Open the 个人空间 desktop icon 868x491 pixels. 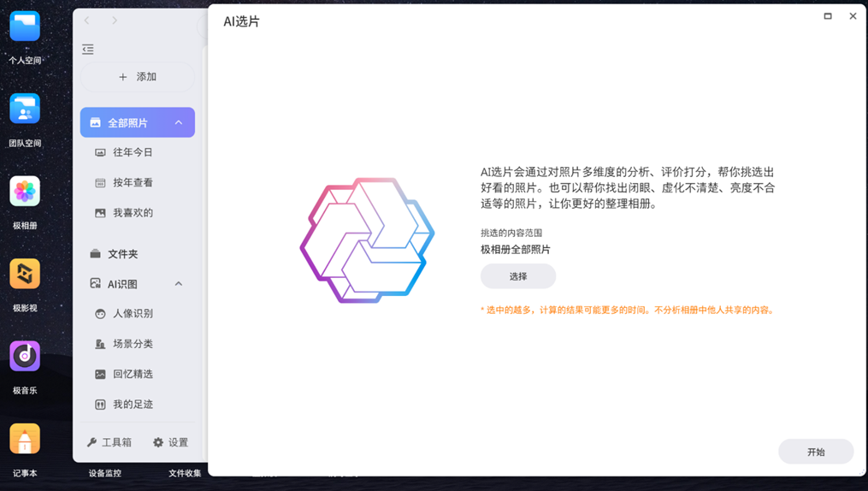pyautogui.click(x=25, y=26)
